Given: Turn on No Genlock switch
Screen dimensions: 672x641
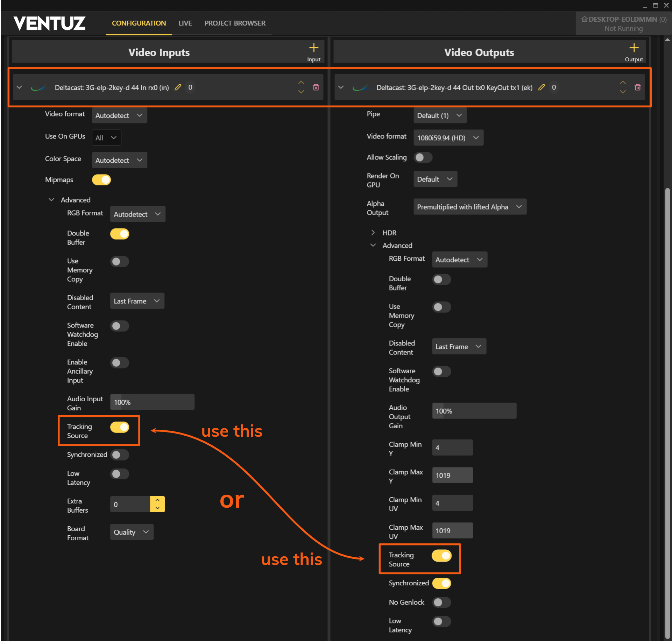Looking at the screenshot, I should (x=441, y=602).
